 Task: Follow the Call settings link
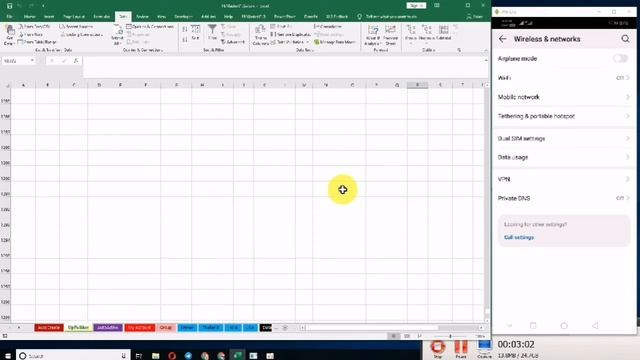coord(519,237)
